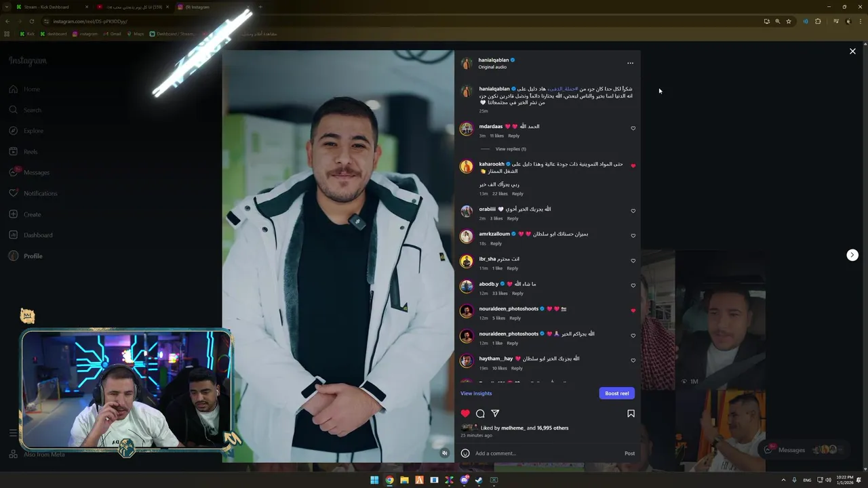View the '16,995 others' likes list
The width and height of the screenshot is (868, 488).
click(x=553, y=428)
